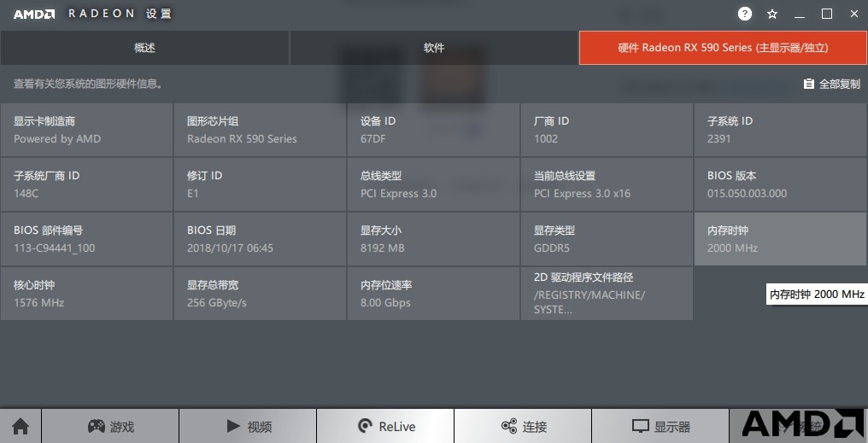Select the highlighted 内存时钟 tile
Screen dimensions: 868x443
pos(780,239)
